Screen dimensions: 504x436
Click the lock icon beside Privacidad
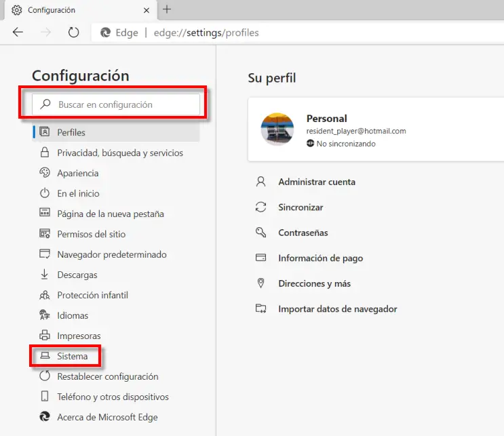(x=45, y=153)
